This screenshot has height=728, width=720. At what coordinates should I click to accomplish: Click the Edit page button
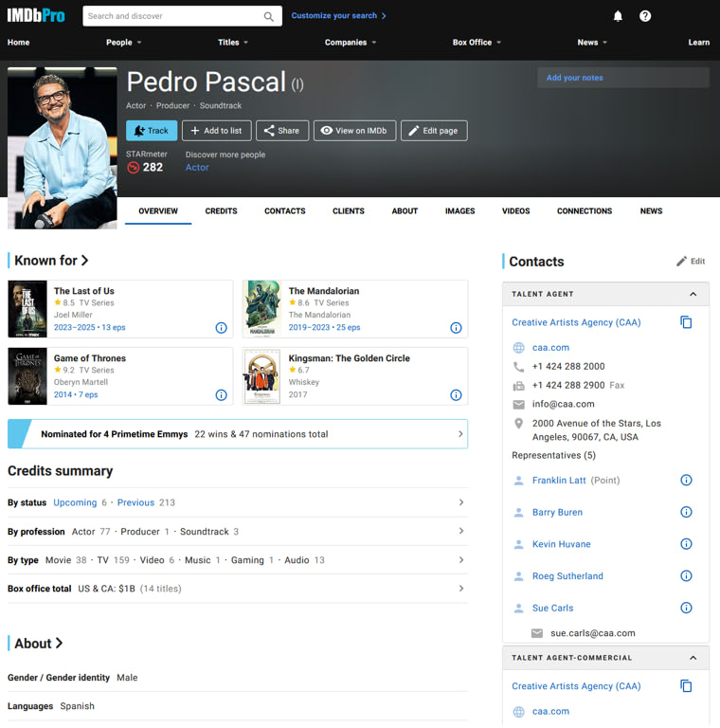[434, 131]
